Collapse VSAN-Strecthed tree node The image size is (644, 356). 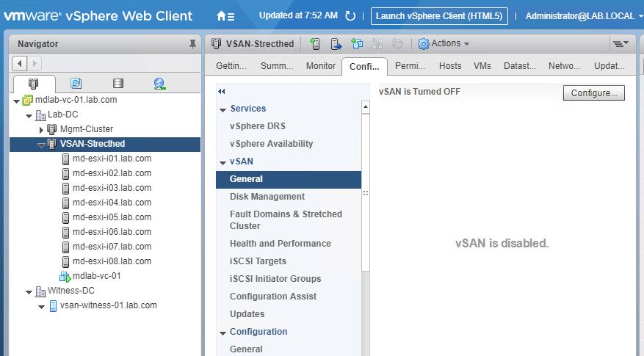[41, 145]
